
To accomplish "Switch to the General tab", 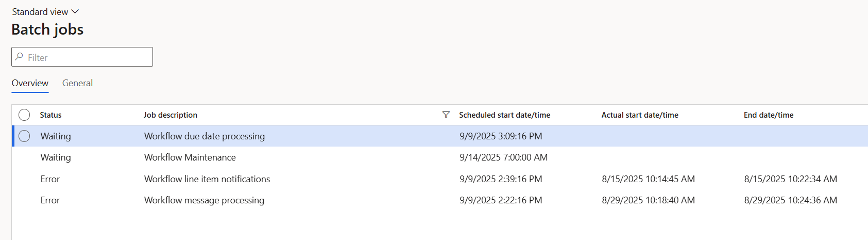I will [x=77, y=83].
